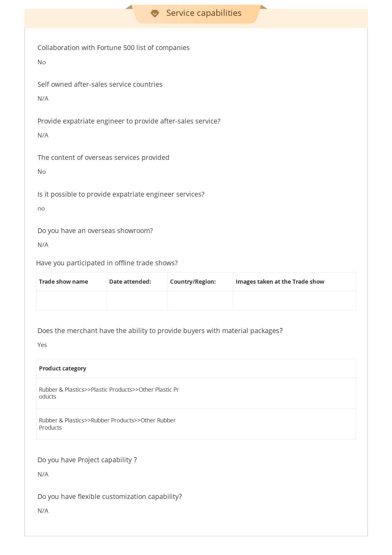The height and width of the screenshot is (555, 392).
Task: Select the Other Rubber Products category row
Action: click(107, 424)
